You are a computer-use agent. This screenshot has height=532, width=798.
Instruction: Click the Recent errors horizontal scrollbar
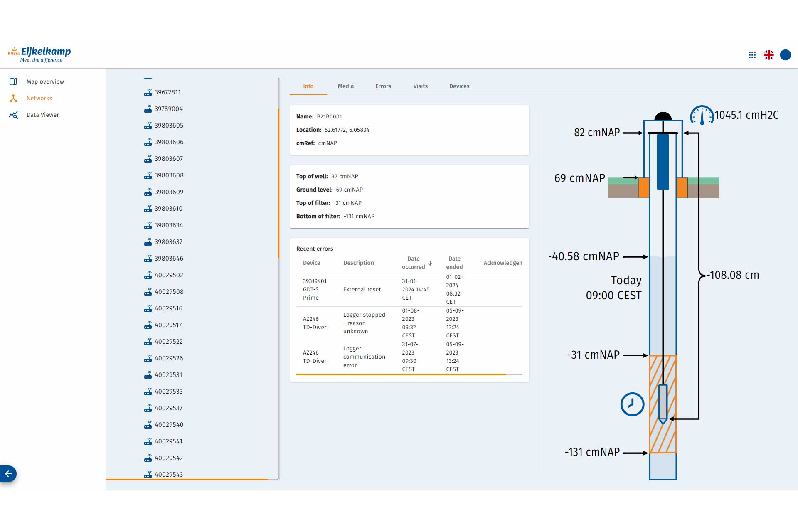401,374
